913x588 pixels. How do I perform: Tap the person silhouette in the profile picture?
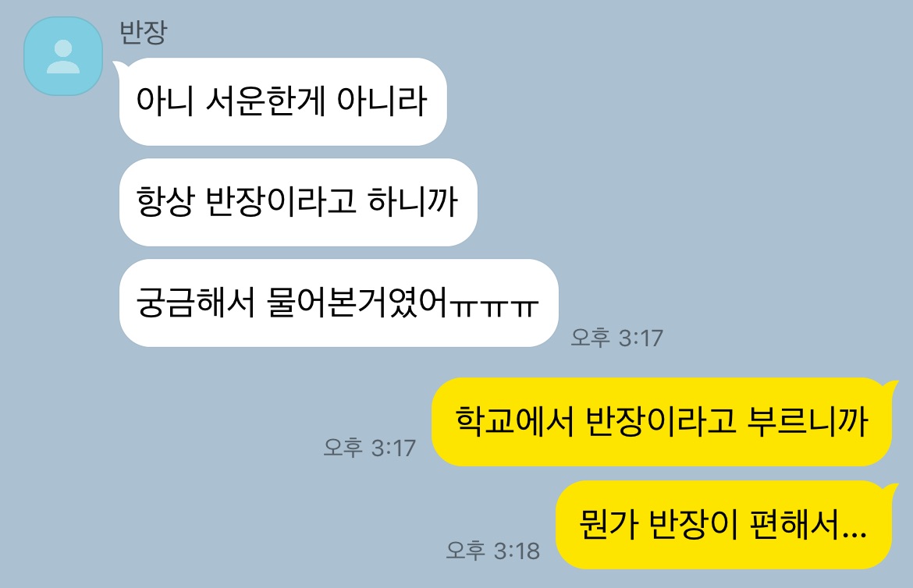(63, 56)
